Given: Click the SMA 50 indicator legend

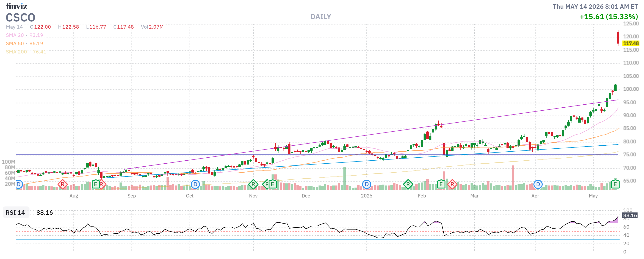Looking at the screenshot, I should point(24,44).
